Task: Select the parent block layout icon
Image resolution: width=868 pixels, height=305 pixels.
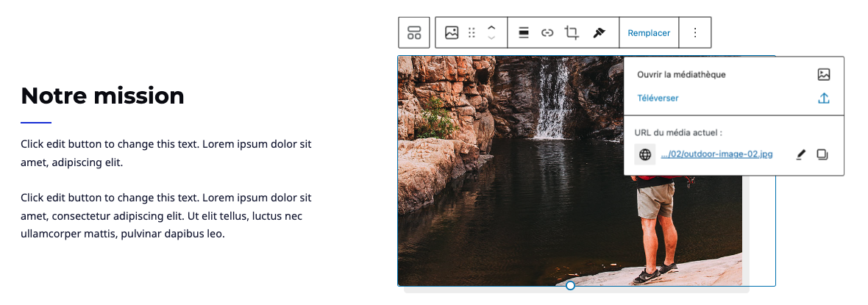Action: tap(414, 33)
